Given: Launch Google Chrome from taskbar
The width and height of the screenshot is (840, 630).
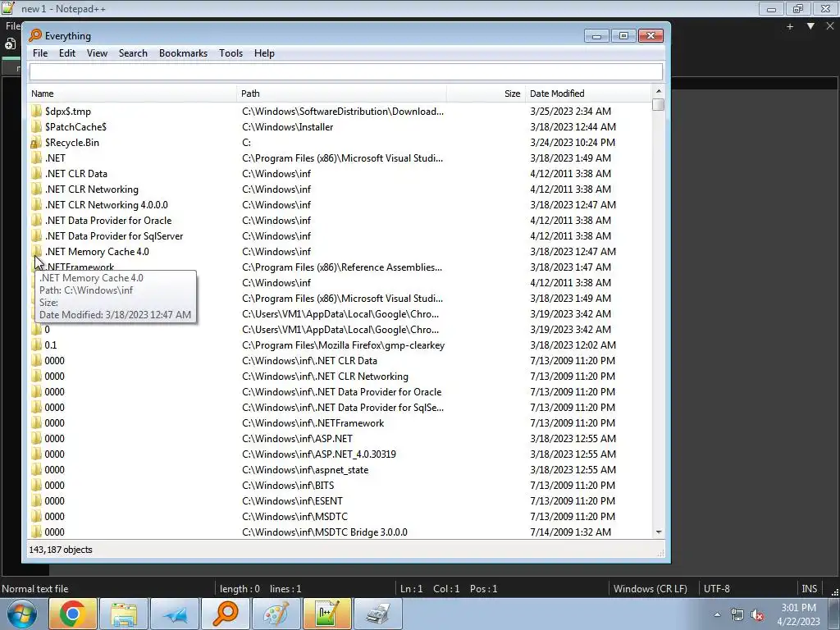Looking at the screenshot, I should click(x=73, y=614).
